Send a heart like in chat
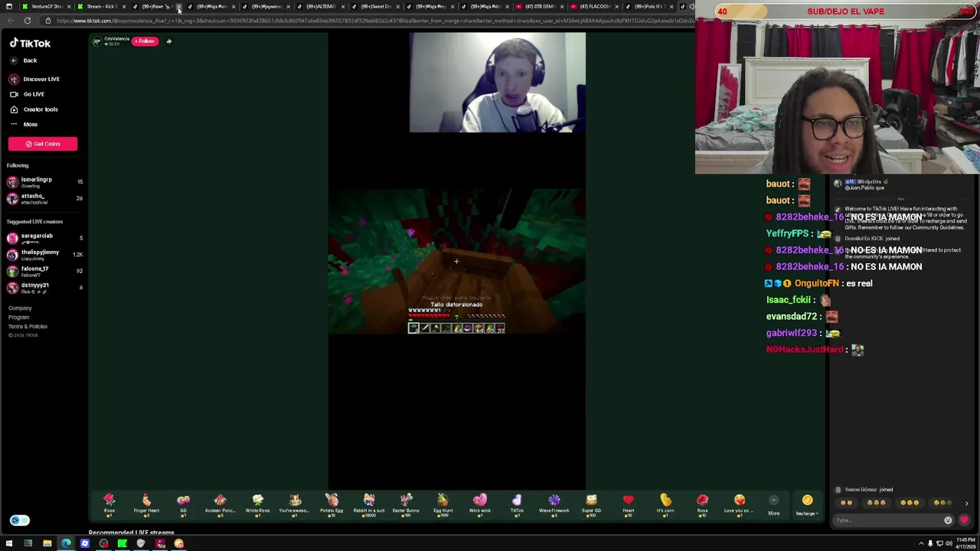 click(x=964, y=520)
